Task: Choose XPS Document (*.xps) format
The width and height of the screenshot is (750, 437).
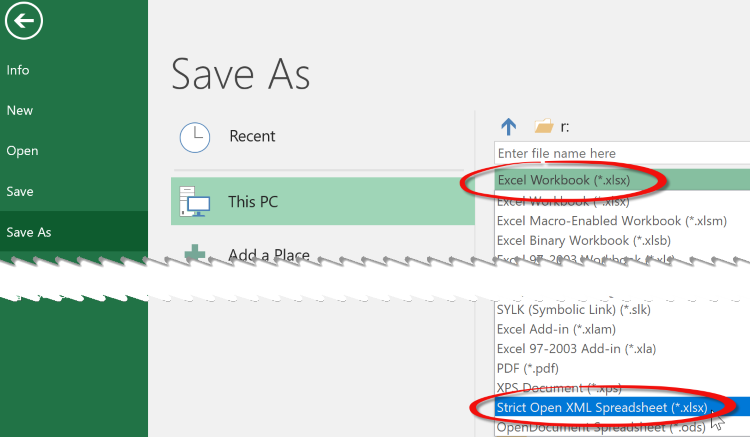Action: 559,388
